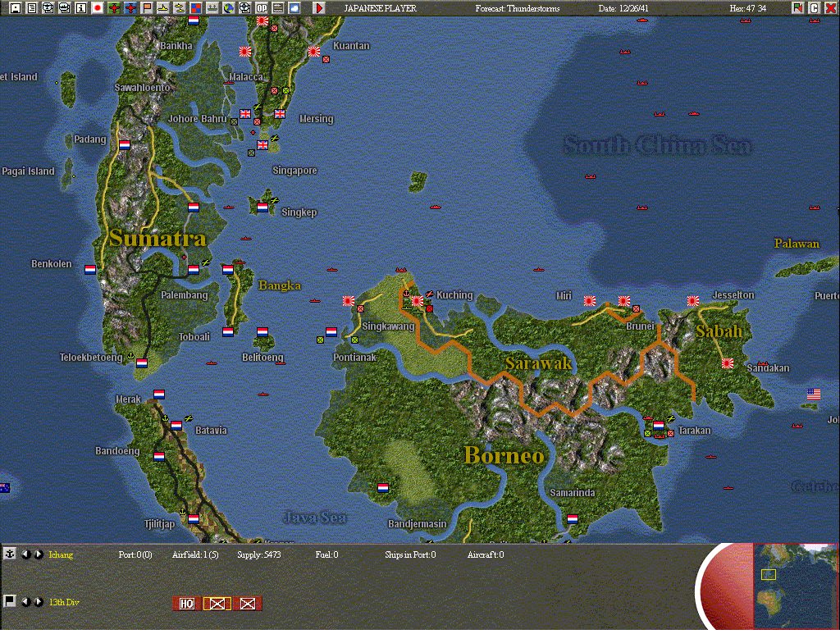Viewport: 840px width, 634px height.
Task: Click the crosshair target toolbar icon
Action: click(244, 8)
